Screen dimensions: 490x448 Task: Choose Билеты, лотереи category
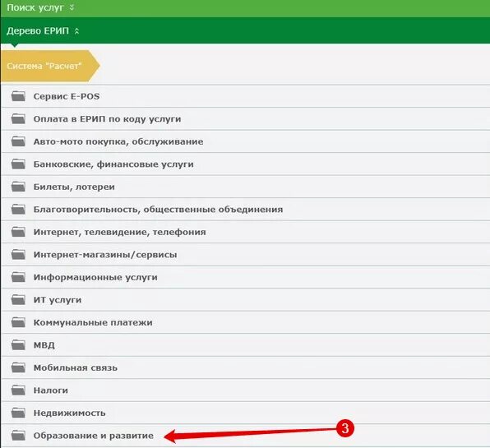click(74, 187)
